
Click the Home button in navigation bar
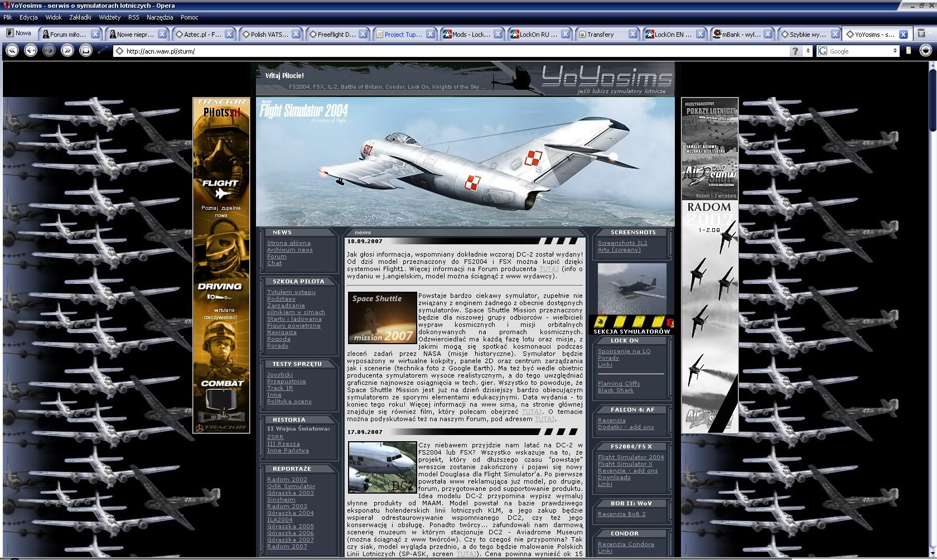point(85,51)
